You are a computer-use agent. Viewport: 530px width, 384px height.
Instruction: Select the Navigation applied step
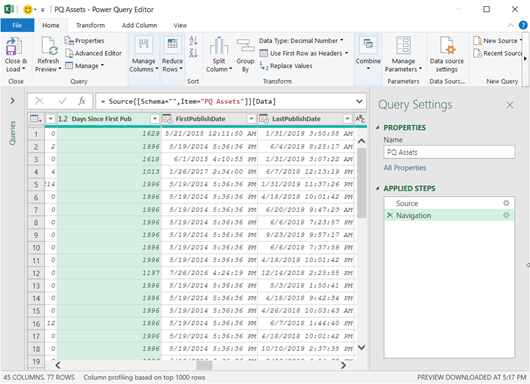pyautogui.click(x=449, y=215)
